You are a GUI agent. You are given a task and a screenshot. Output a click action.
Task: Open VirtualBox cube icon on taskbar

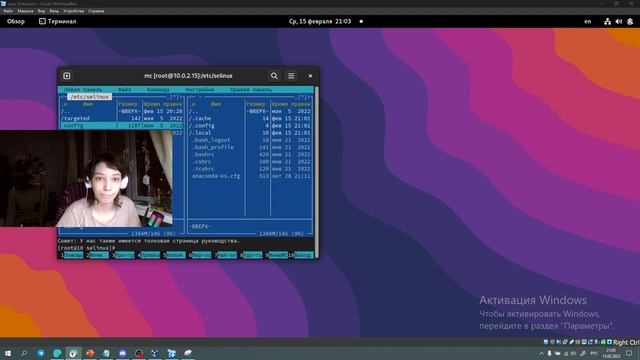pos(155,353)
